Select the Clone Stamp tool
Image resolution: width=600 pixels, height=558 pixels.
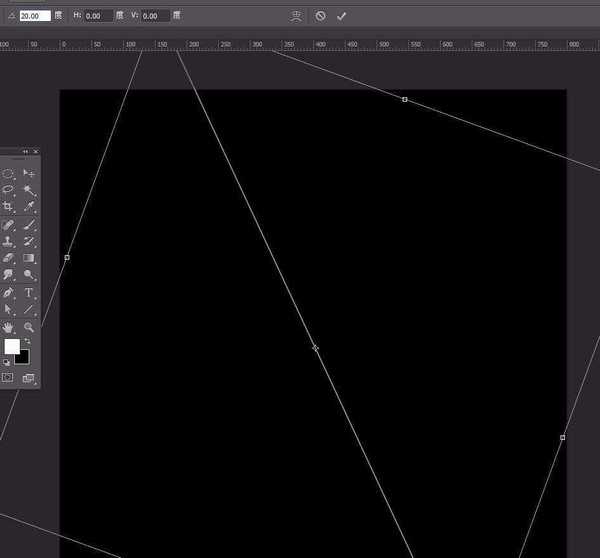[8, 241]
